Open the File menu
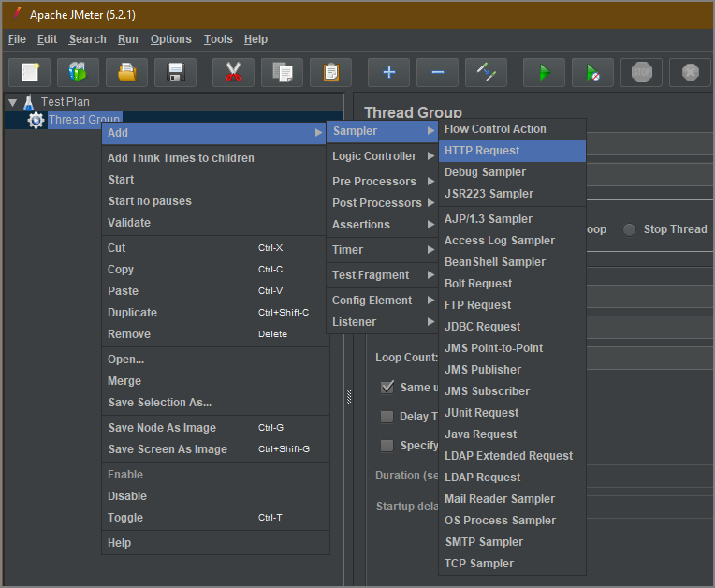This screenshot has height=588, width=715. pos(17,39)
